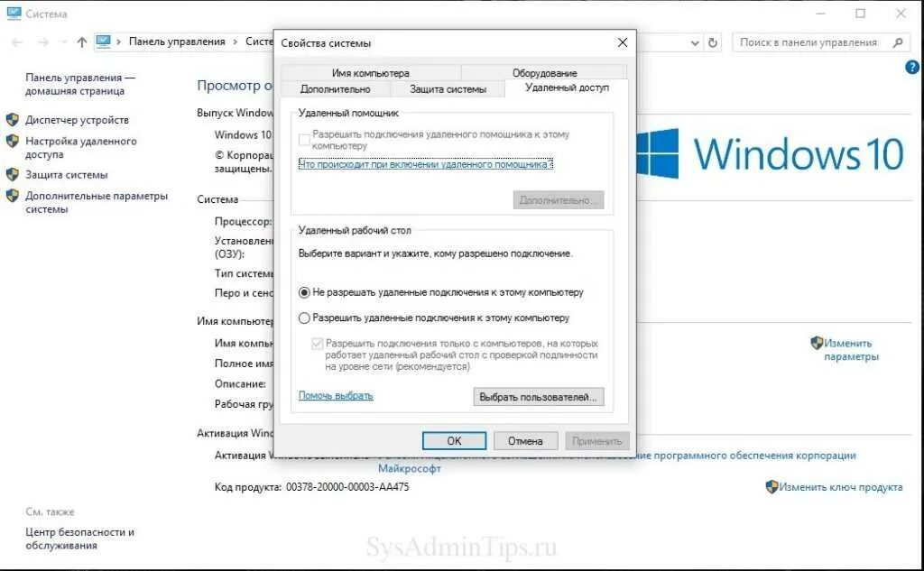The image size is (924, 571).
Task: Minimize the Система window
Action: pyautogui.click(x=820, y=14)
